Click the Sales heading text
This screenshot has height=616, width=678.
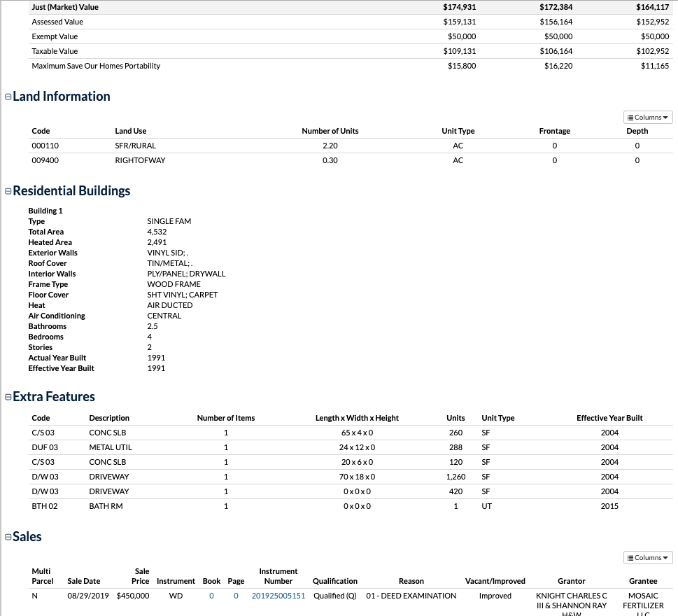27,537
